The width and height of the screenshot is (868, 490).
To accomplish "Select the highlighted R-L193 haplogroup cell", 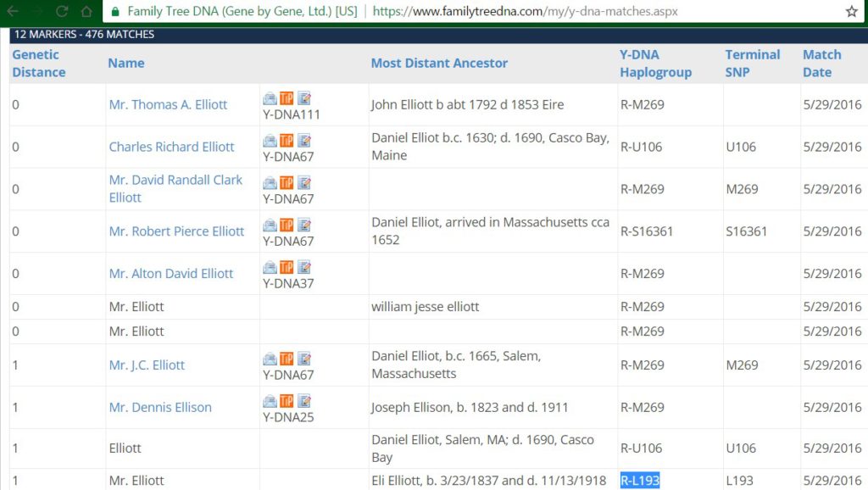I will [640, 481].
